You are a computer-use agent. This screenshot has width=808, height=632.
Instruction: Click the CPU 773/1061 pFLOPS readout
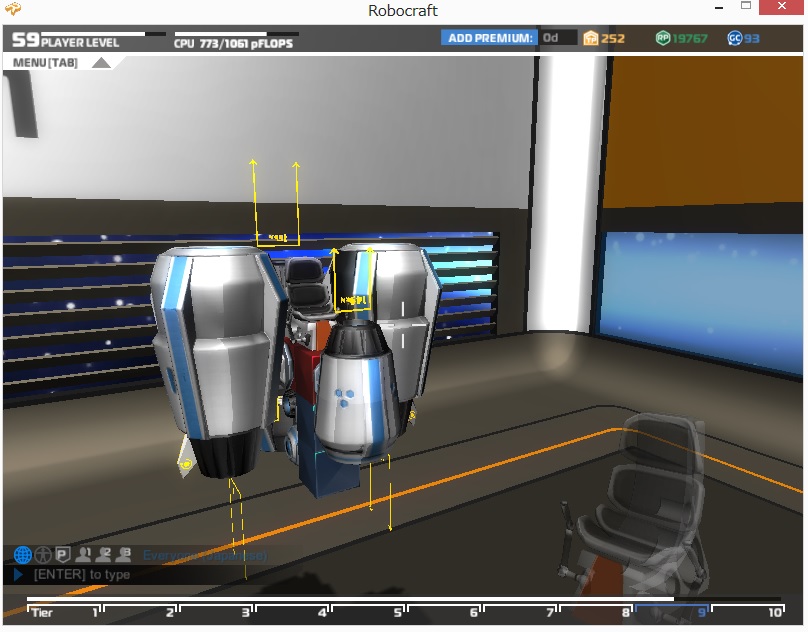coord(233,43)
